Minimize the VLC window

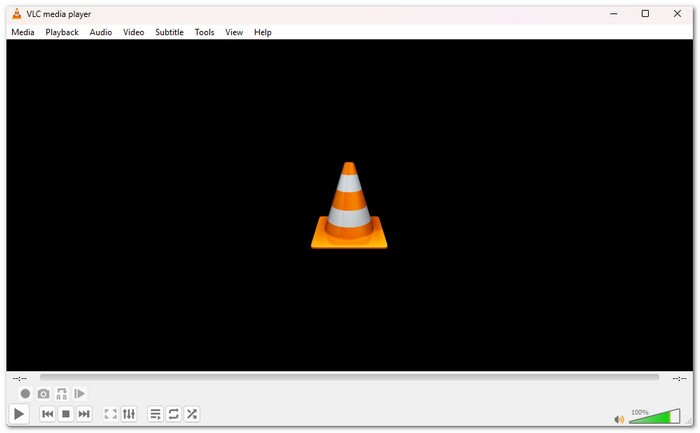pos(614,14)
